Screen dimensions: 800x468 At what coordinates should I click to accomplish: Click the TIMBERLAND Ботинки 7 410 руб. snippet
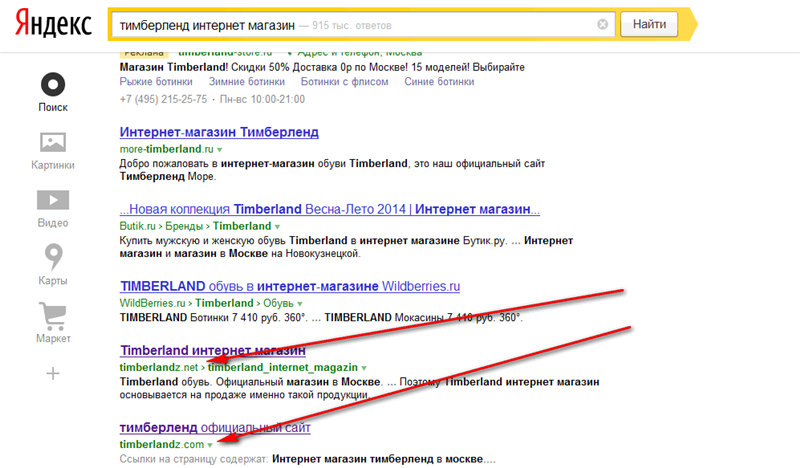(x=321, y=317)
